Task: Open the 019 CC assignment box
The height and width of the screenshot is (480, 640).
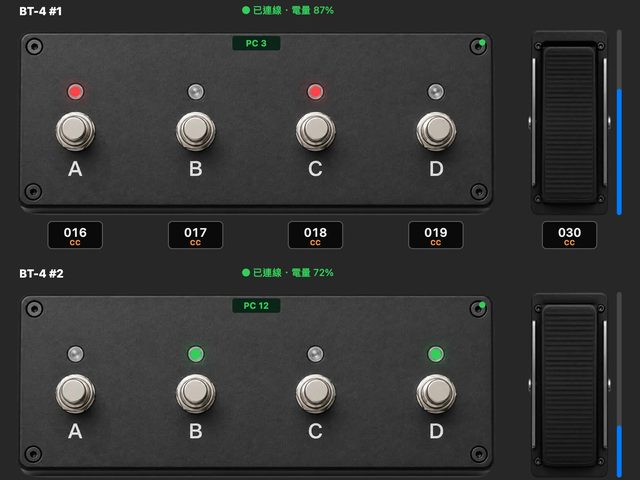Action: click(436, 235)
